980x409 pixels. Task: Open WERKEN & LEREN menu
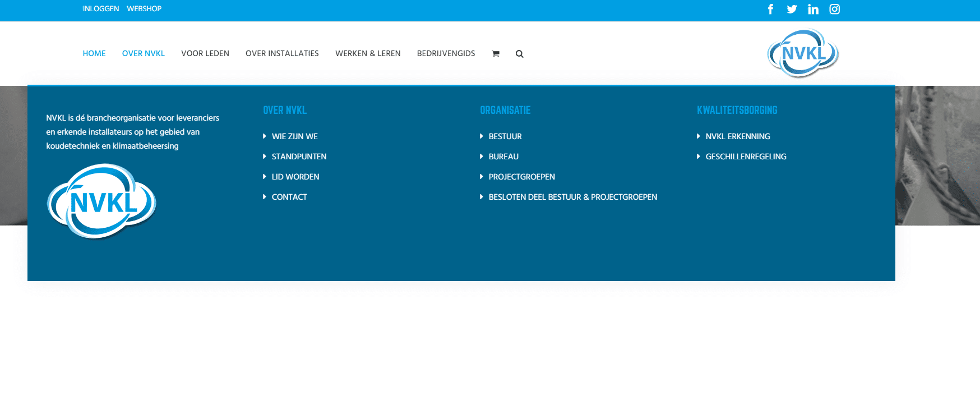368,53
